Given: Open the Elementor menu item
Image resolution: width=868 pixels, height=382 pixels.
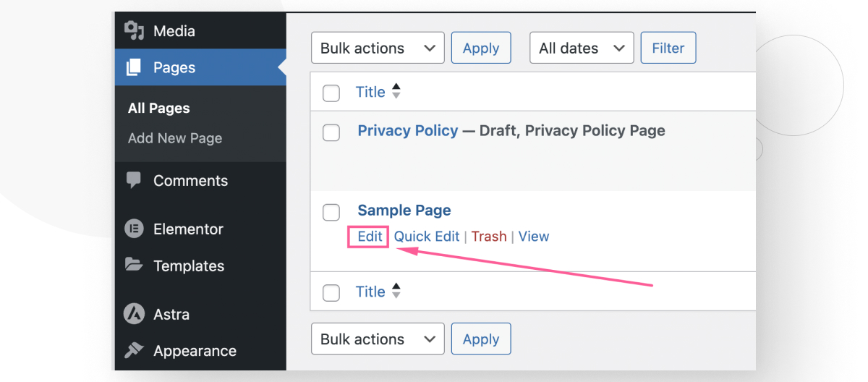Looking at the screenshot, I should [x=200, y=229].
